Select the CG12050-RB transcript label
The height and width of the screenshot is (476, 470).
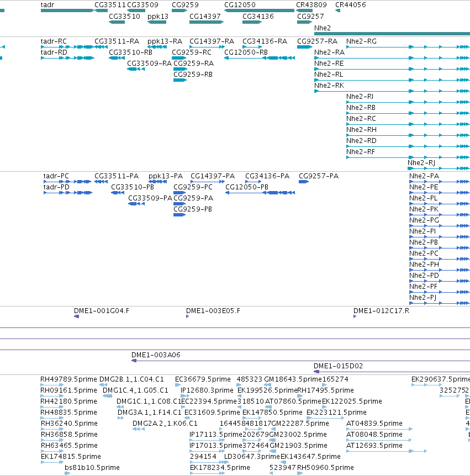point(246,52)
